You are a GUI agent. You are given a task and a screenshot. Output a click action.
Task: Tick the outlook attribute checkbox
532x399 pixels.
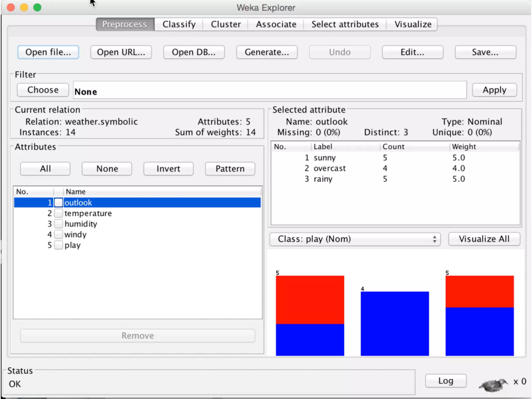pos(59,202)
